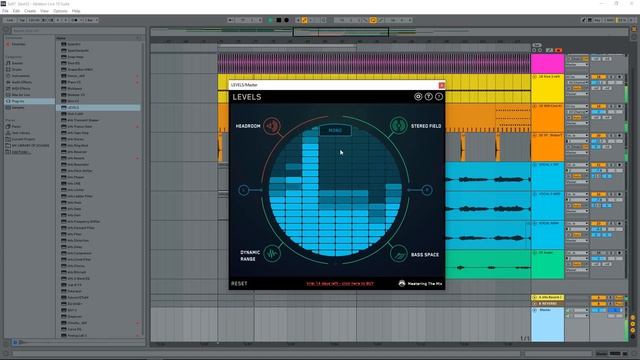This screenshot has height=360, width=640.
Task: Click the Tap tempo button
Action: (x=22, y=20)
